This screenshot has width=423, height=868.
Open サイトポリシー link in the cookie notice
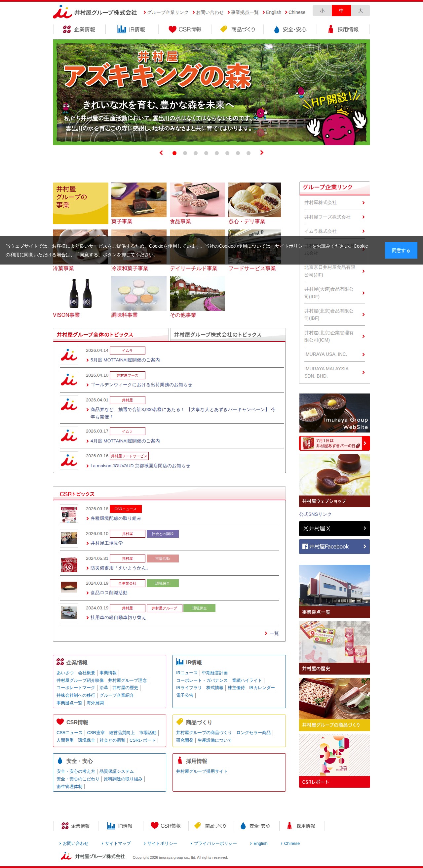pyautogui.click(x=291, y=246)
